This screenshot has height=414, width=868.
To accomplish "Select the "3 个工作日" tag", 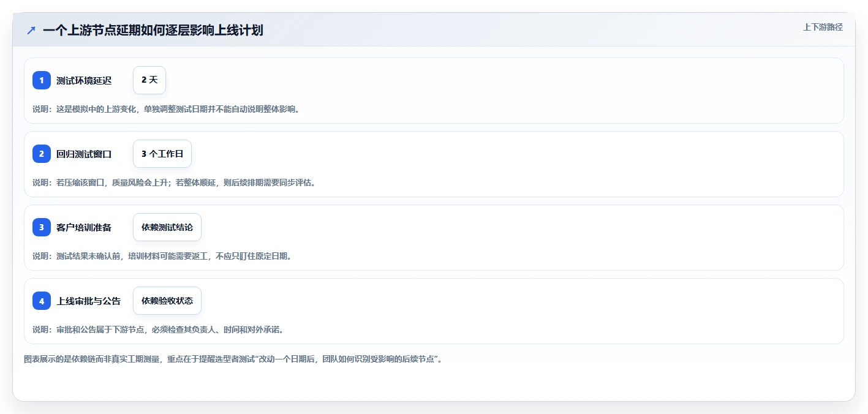I will click(x=162, y=154).
